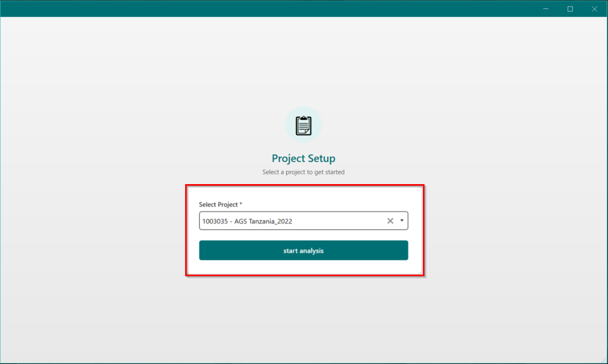
Task: Click blank white card space below start analysis
Action: point(303,267)
